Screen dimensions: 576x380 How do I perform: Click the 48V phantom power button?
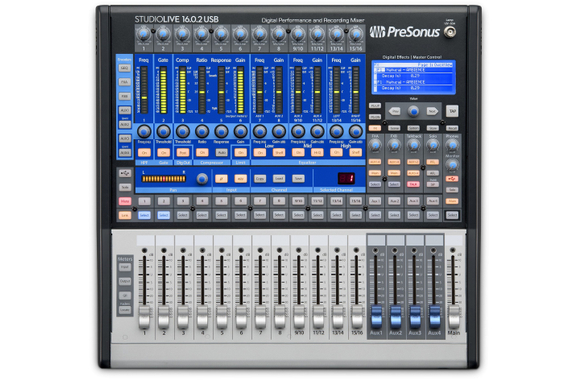(240, 179)
